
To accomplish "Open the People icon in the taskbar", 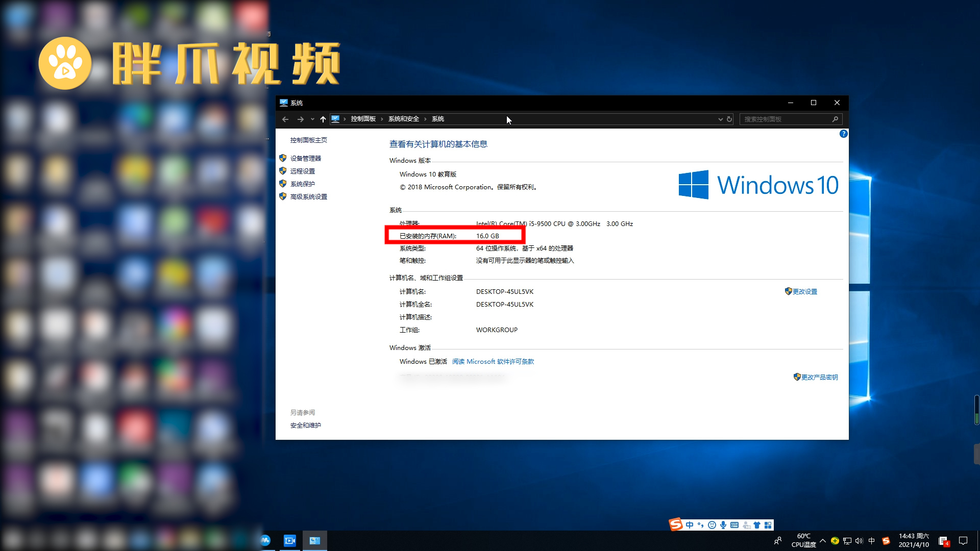I will pos(777,541).
